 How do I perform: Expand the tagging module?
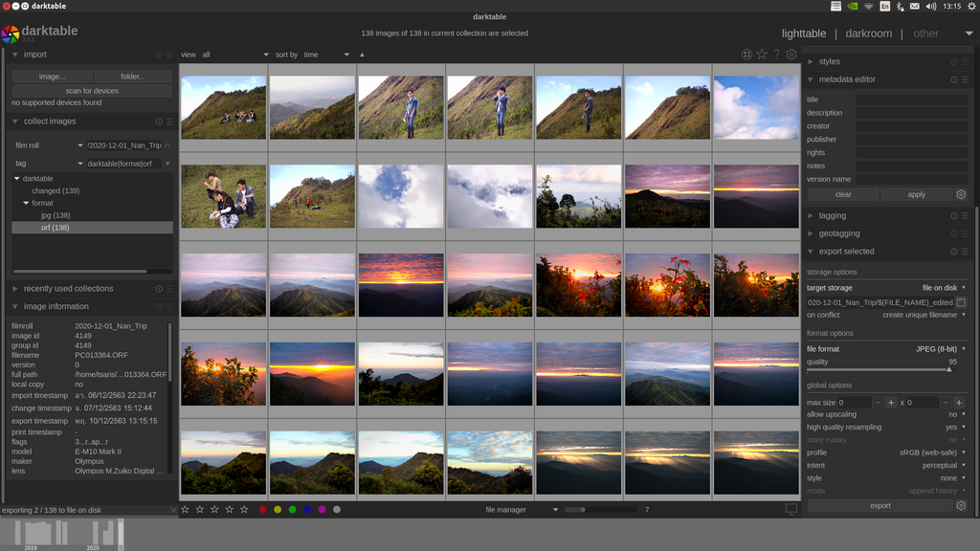click(832, 215)
